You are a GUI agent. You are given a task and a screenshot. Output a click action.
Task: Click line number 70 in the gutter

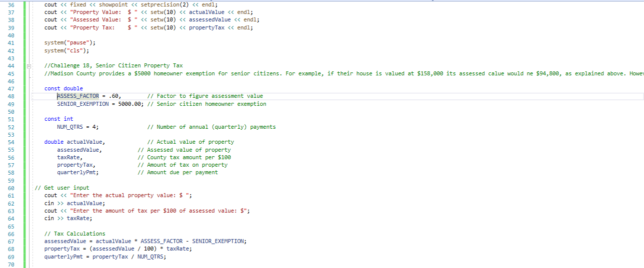(11, 265)
